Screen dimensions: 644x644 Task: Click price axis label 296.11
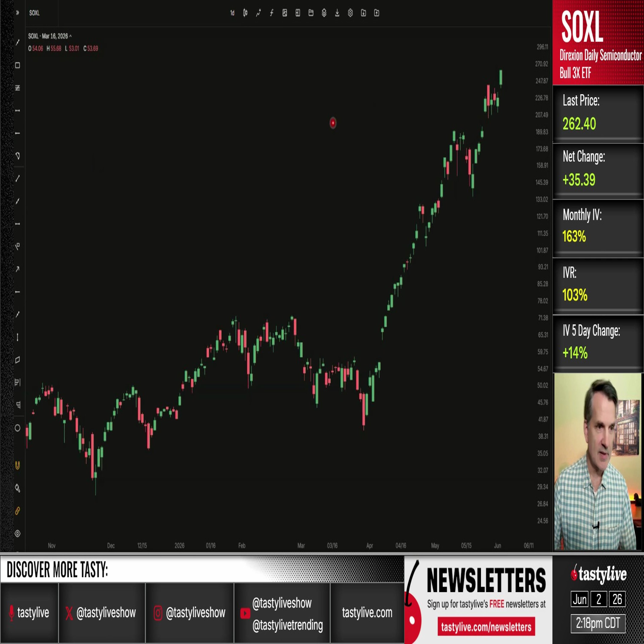click(542, 47)
